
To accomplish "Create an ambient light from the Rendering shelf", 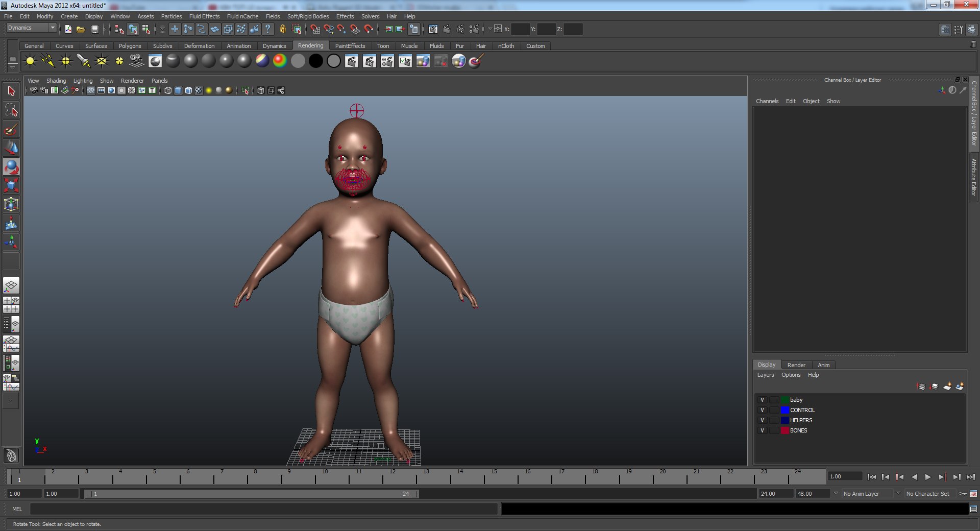I will tap(30, 61).
